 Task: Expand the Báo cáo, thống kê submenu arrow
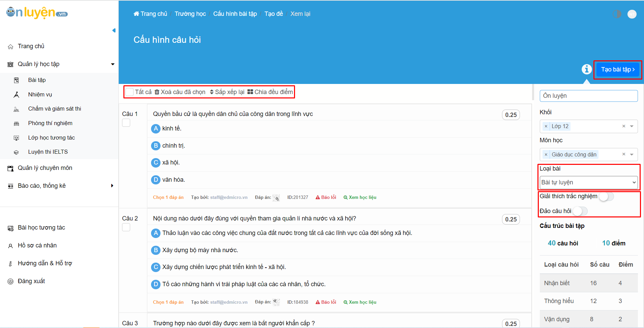coord(112,186)
